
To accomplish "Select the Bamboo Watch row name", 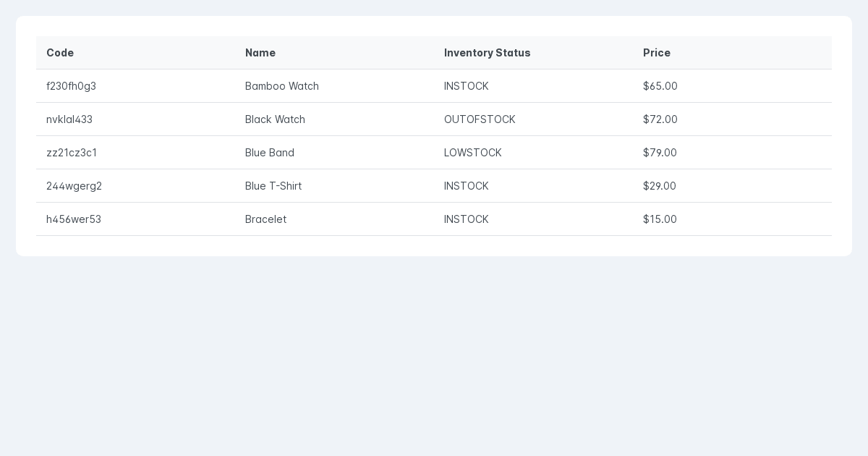I will click(x=282, y=86).
